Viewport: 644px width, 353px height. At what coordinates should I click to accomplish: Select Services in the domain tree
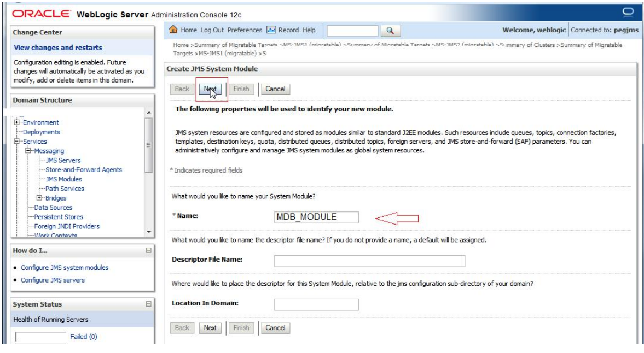[x=35, y=141]
